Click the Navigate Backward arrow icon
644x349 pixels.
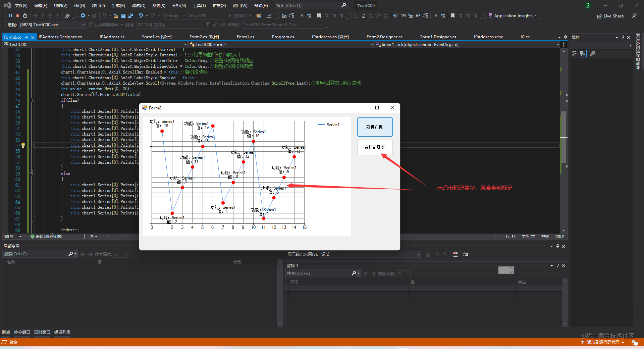coord(83,16)
